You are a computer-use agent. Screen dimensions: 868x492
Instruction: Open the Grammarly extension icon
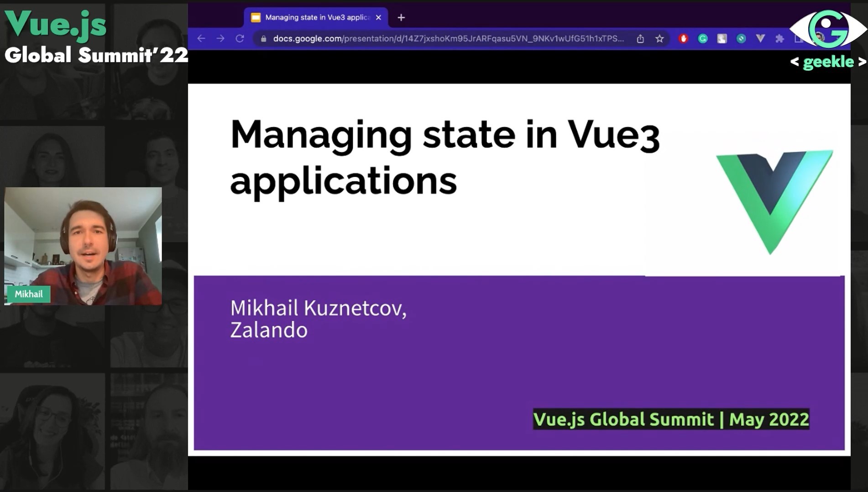tap(703, 39)
